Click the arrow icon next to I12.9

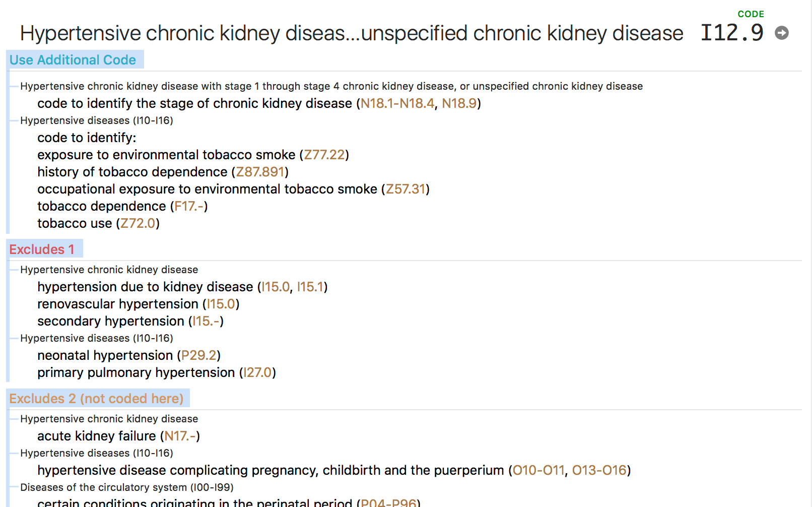[781, 33]
